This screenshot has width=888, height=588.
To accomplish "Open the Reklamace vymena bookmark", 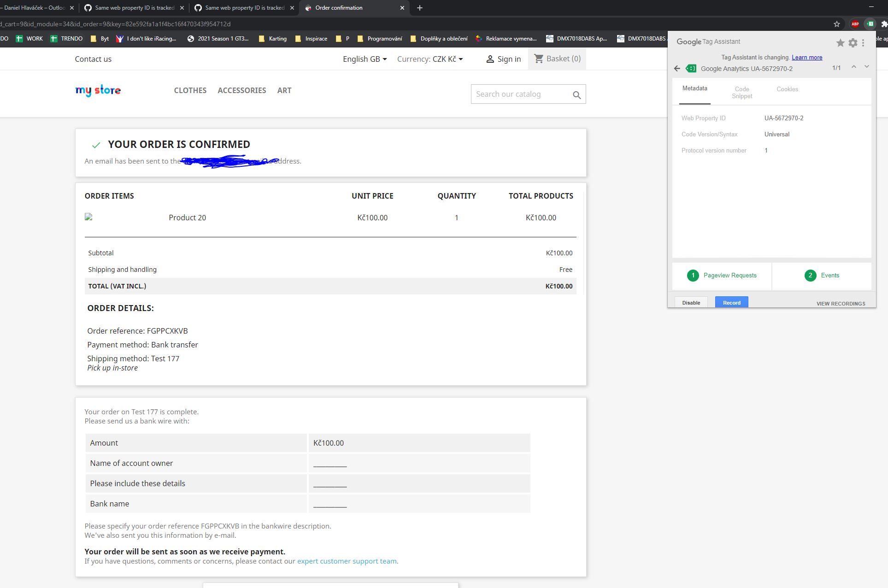I will [506, 39].
